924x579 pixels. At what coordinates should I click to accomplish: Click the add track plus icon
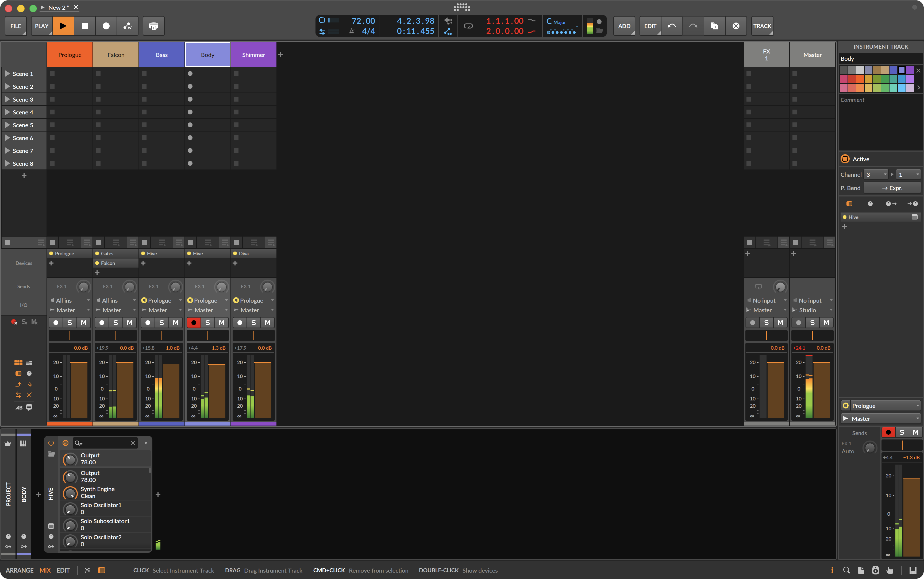pyautogui.click(x=280, y=55)
